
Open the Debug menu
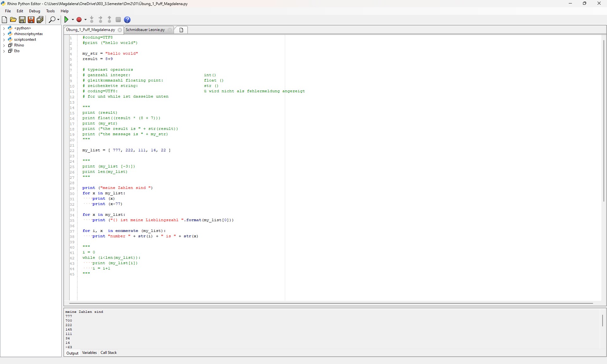pyautogui.click(x=34, y=11)
